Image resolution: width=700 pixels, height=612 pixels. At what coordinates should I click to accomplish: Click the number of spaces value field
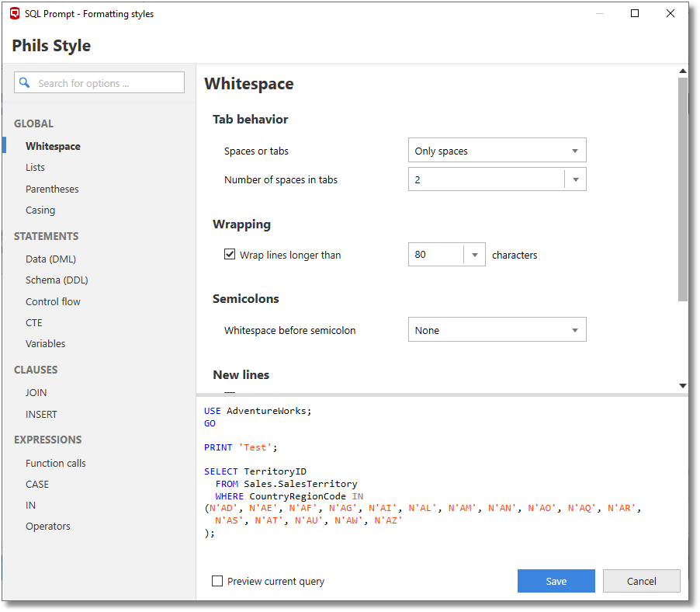pyautogui.click(x=486, y=179)
